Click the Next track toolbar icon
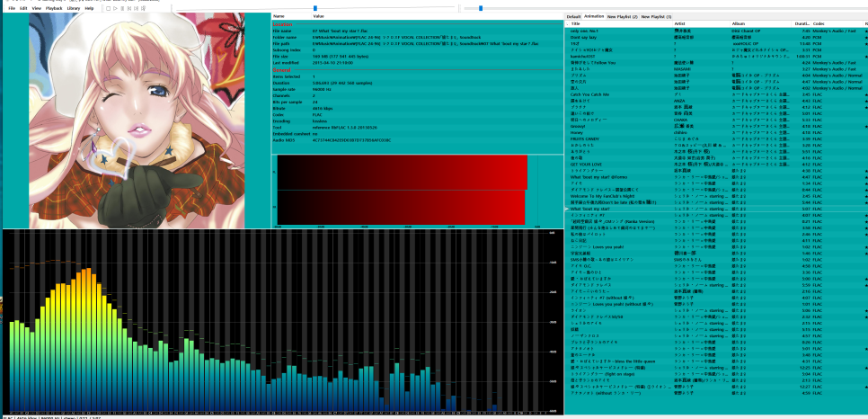868x419 pixels. tap(137, 8)
